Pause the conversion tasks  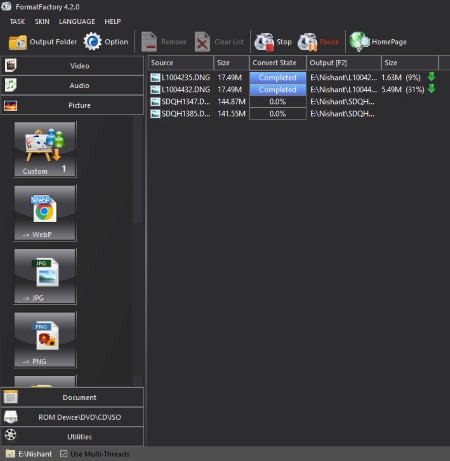[318, 42]
